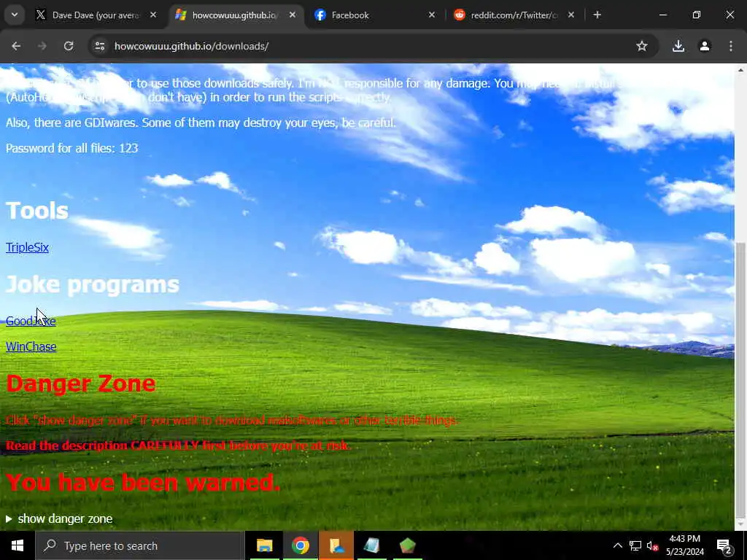Image resolution: width=747 pixels, height=560 pixels.
Task: Open the TripleSix download link
Action: coord(27,247)
